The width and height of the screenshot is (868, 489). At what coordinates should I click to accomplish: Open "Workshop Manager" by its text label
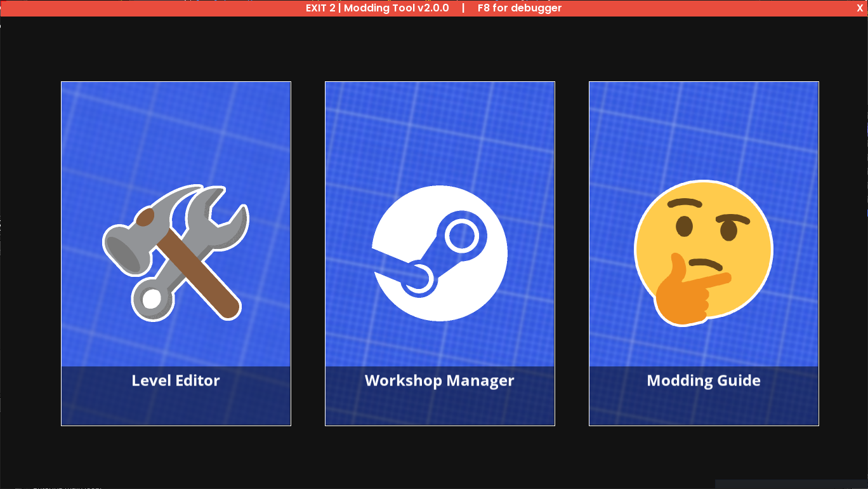pyautogui.click(x=440, y=380)
